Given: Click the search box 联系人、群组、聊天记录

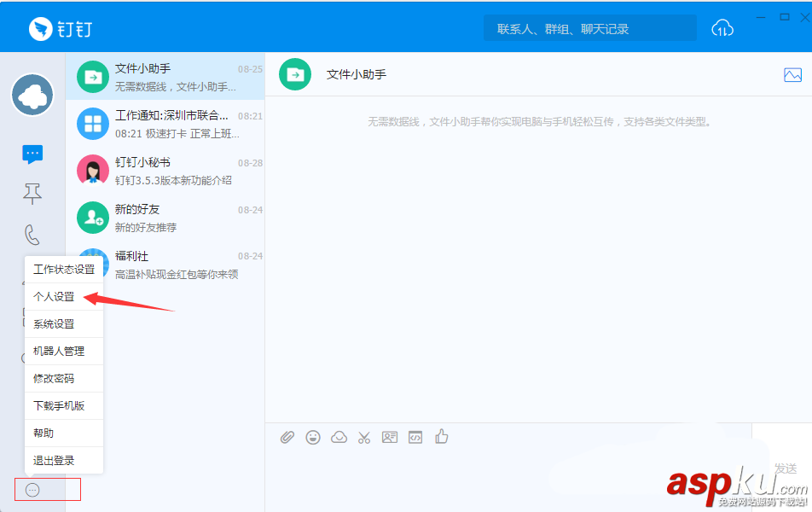Looking at the screenshot, I should pyautogui.click(x=590, y=28).
